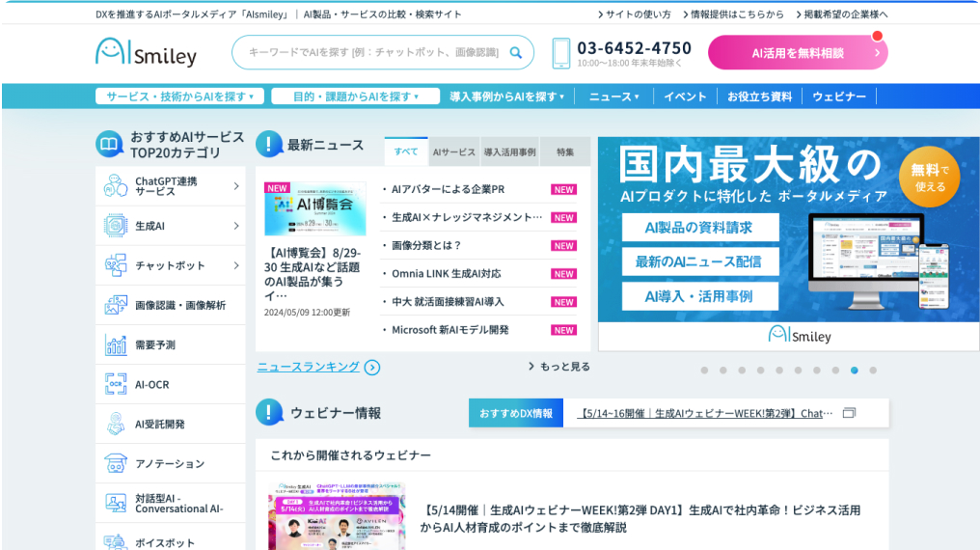
Task: Select the last carousel pagination dot
Action: pyautogui.click(x=873, y=371)
